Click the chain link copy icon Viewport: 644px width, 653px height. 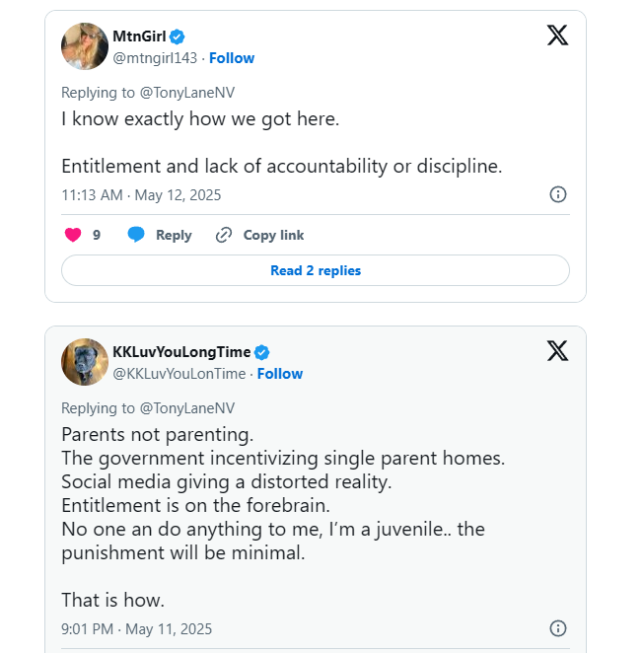[x=224, y=235]
